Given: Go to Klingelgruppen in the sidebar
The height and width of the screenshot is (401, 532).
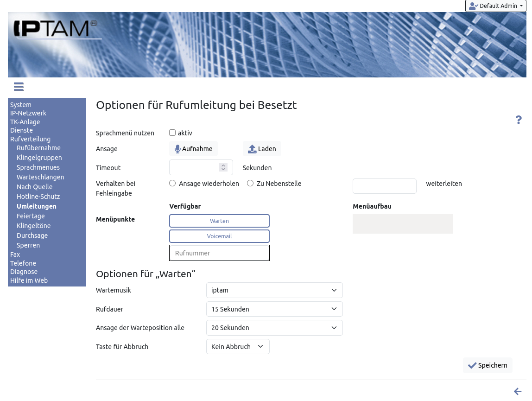Looking at the screenshot, I should pyautogui.click(x=39, y=158).
